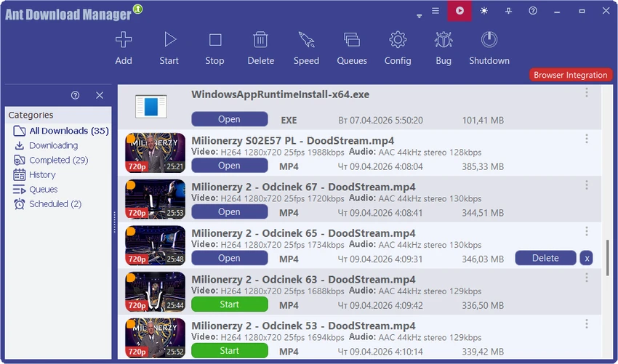Select the History category

[34, 174]
